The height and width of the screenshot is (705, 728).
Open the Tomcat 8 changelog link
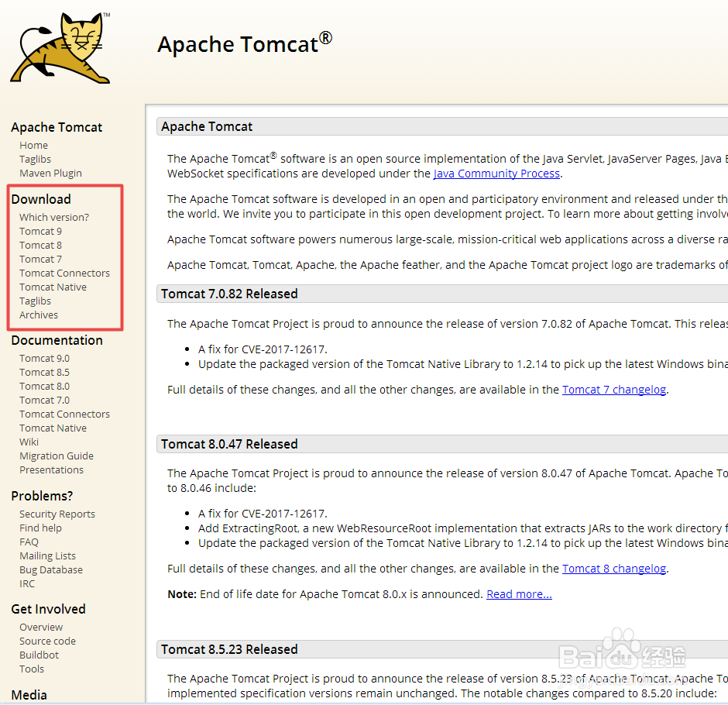614,569
